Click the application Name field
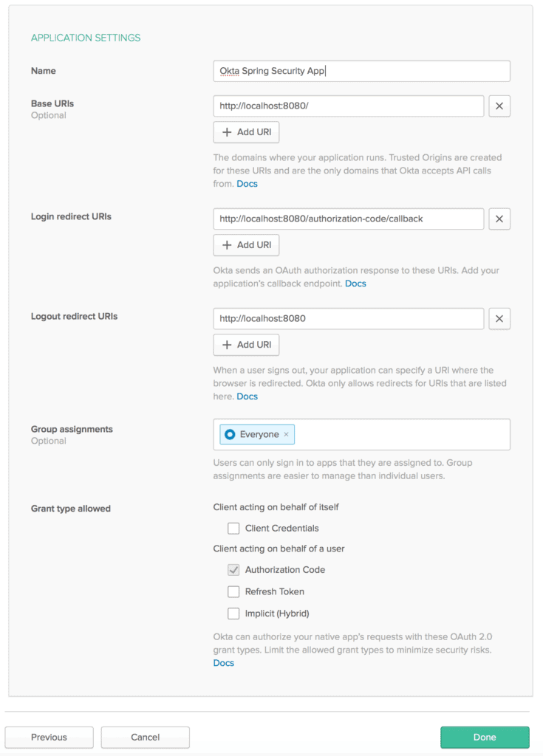The image size is (543, 756). (361, 71)
